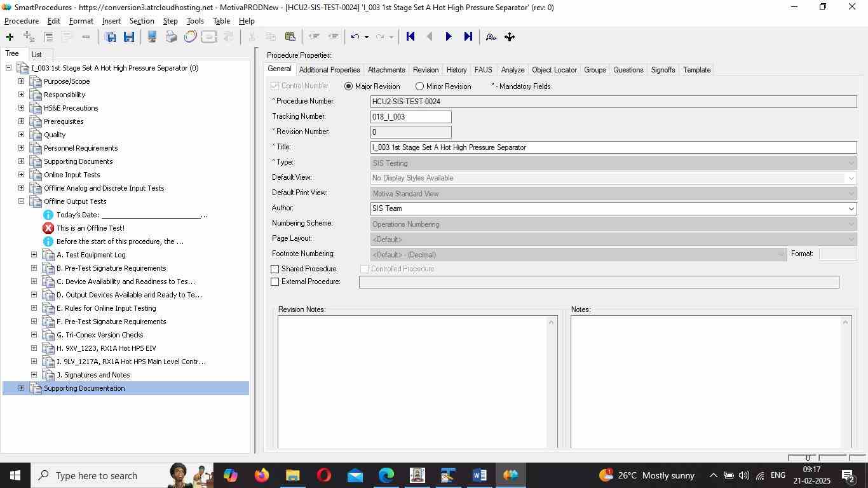Click the outline list toolbar icon
Viewport: 868px width, 488px height.
48,37
